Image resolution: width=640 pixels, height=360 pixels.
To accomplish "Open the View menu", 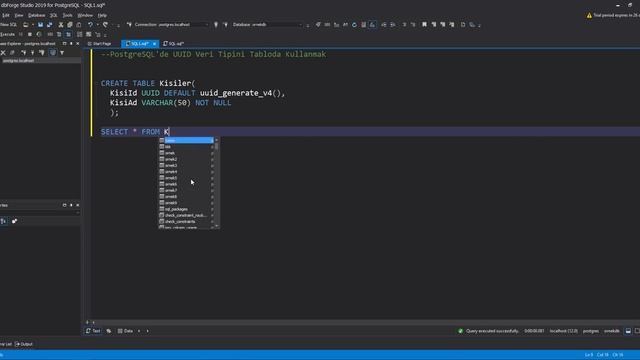I will (19, 15).
